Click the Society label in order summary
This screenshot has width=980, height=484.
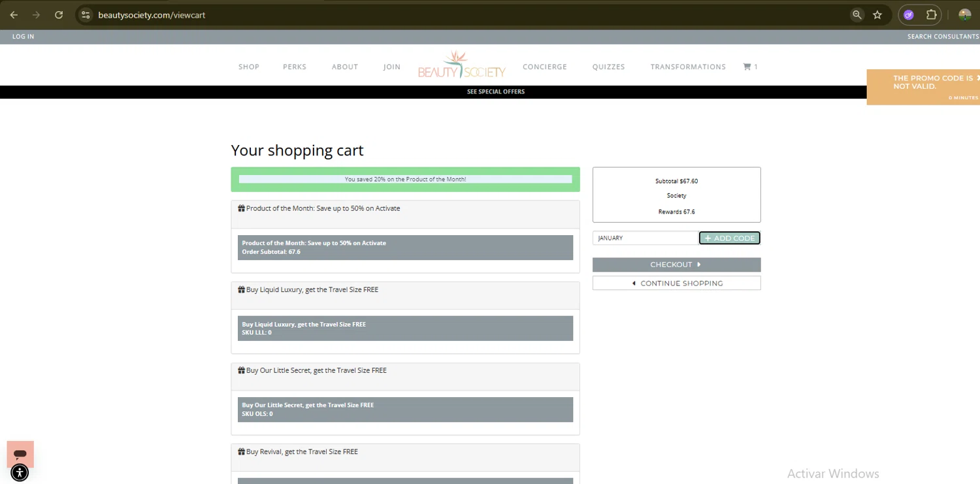click(676, 196)
